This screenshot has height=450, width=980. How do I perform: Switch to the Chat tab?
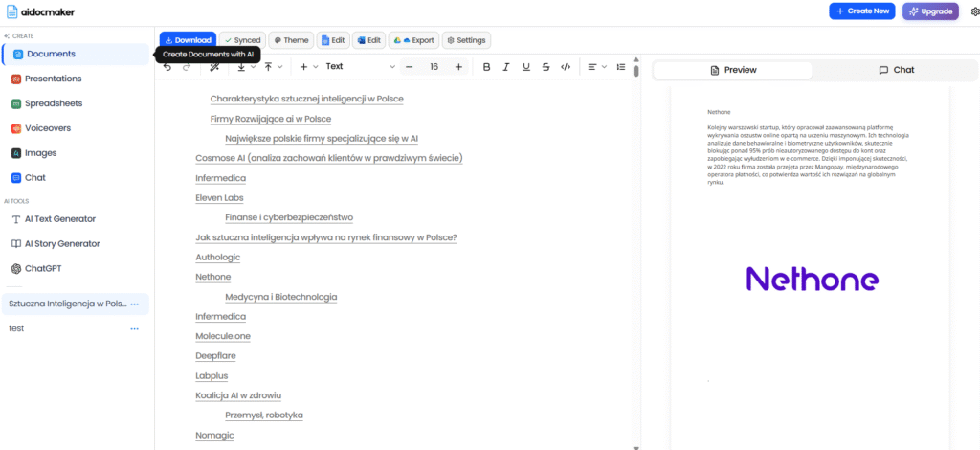tap(896, 70)
